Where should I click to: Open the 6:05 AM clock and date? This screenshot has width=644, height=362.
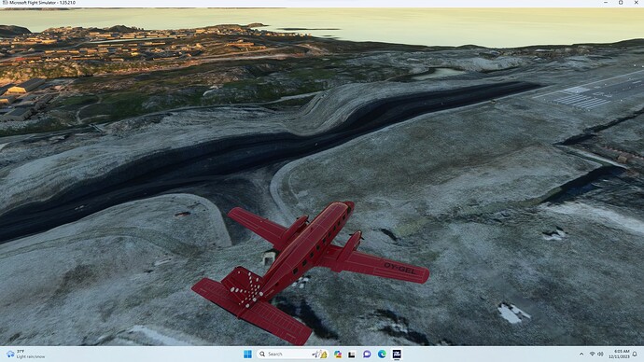(619, 355)
